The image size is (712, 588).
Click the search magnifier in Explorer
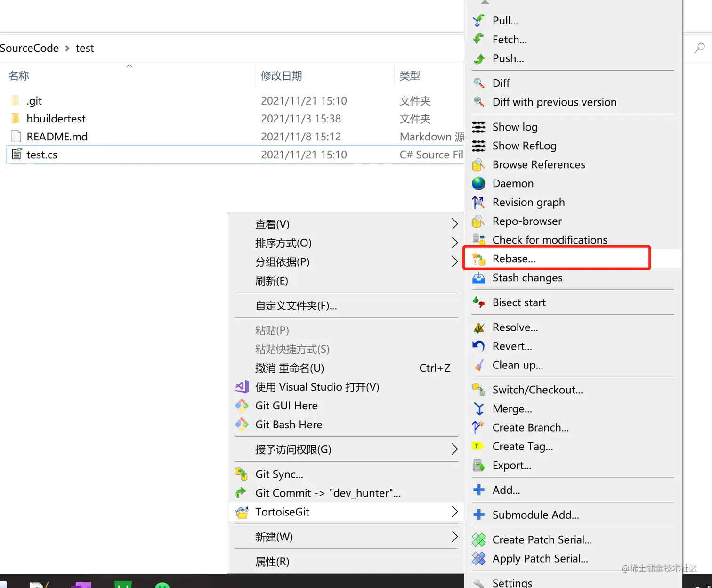700,48
